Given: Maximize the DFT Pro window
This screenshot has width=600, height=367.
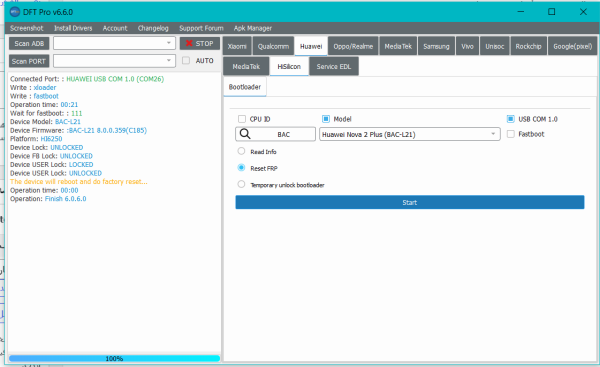Looking at the screenshot, I should coord(551,12).
